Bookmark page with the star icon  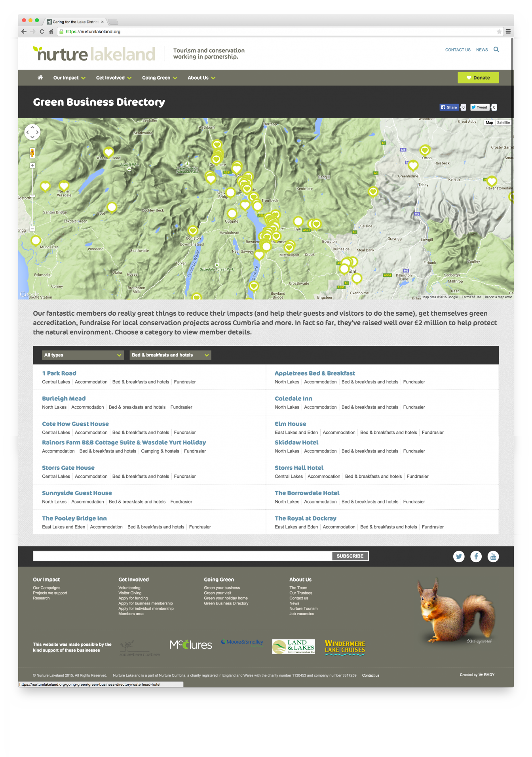click(499, 32)
